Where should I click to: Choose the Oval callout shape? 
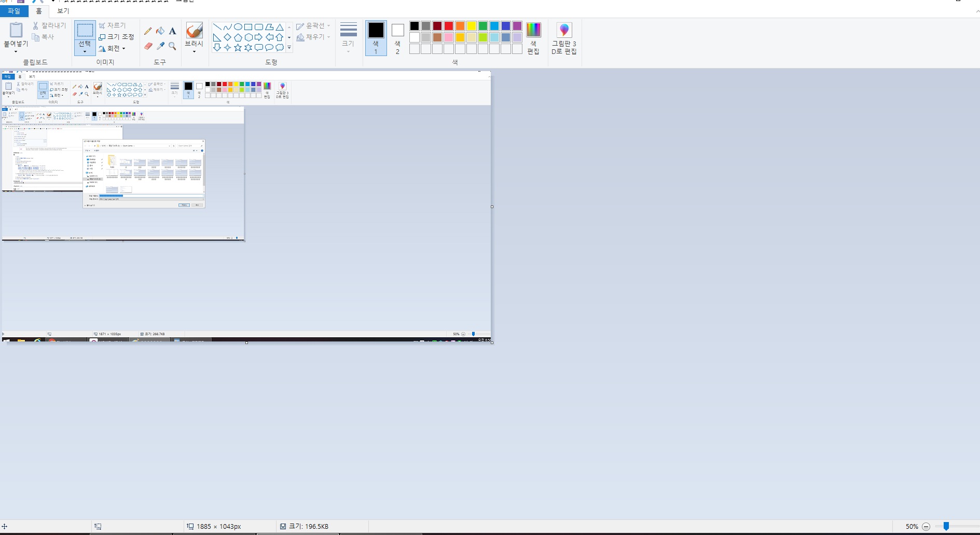point(269,48)
